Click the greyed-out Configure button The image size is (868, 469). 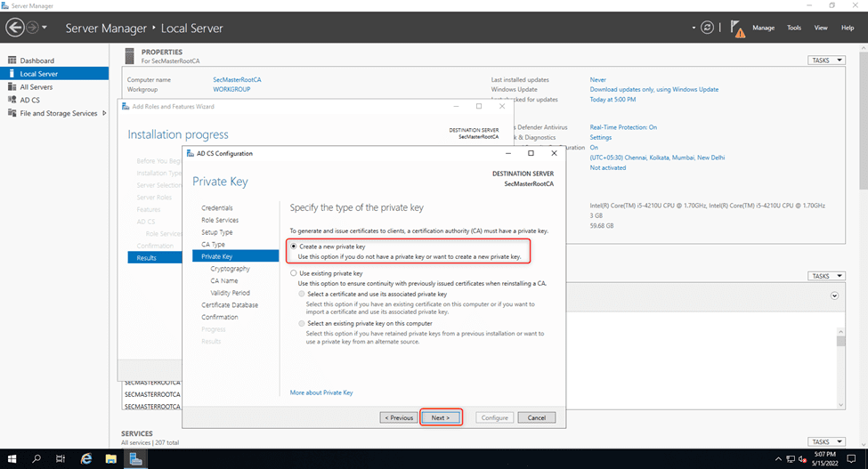click(x=495, y=417)
